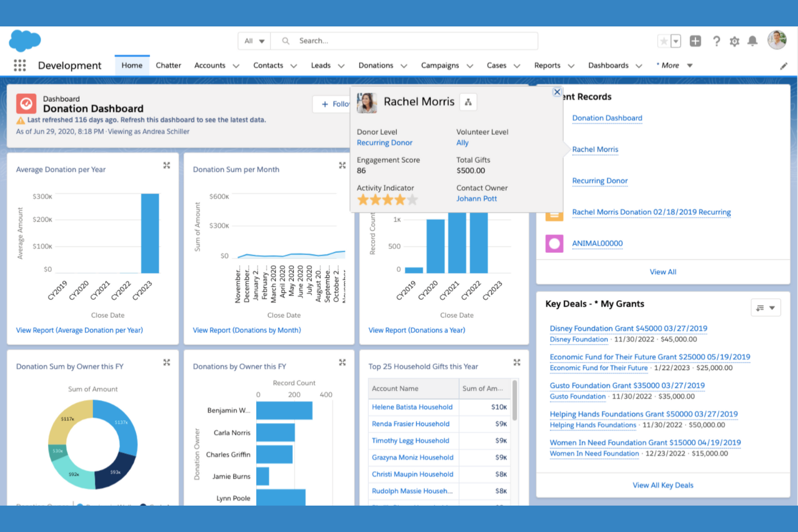
Task: Click the notifications bell icon
Action: (x=753, y=40)
